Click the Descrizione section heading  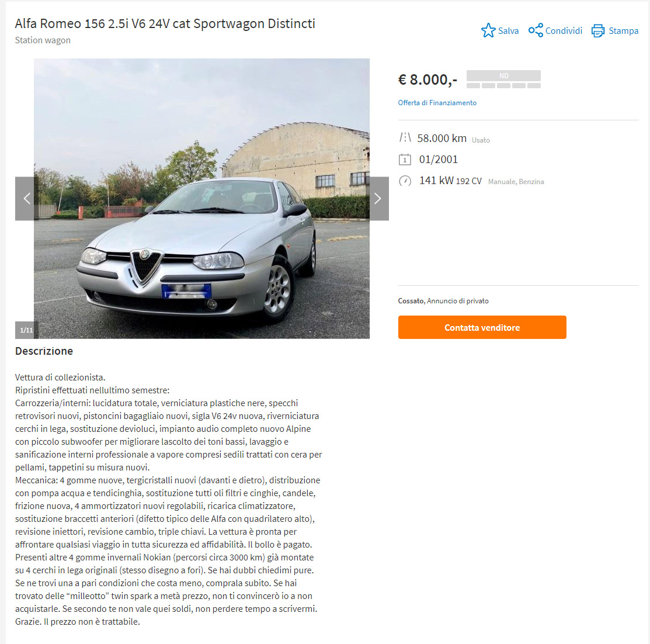click(x=44, y=351)
